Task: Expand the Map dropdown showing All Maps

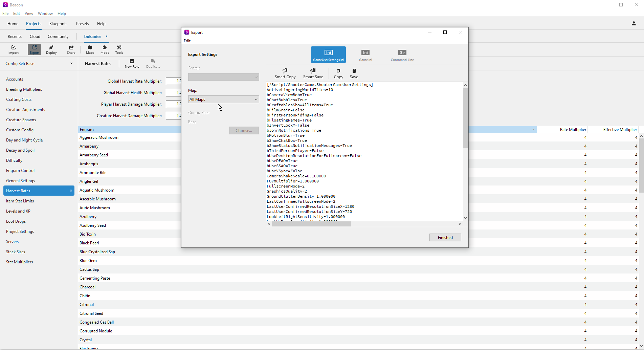Action: [223, 100]
